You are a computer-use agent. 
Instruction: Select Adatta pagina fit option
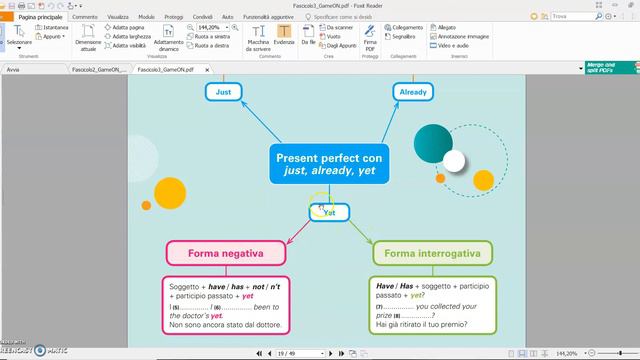coord(124,27)
